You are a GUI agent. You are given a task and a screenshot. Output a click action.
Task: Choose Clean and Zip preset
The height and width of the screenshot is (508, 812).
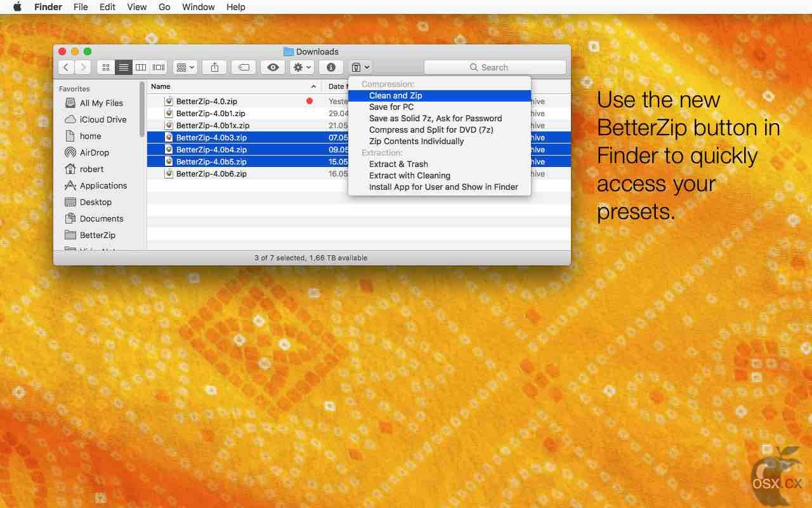[x=440, y=96]
